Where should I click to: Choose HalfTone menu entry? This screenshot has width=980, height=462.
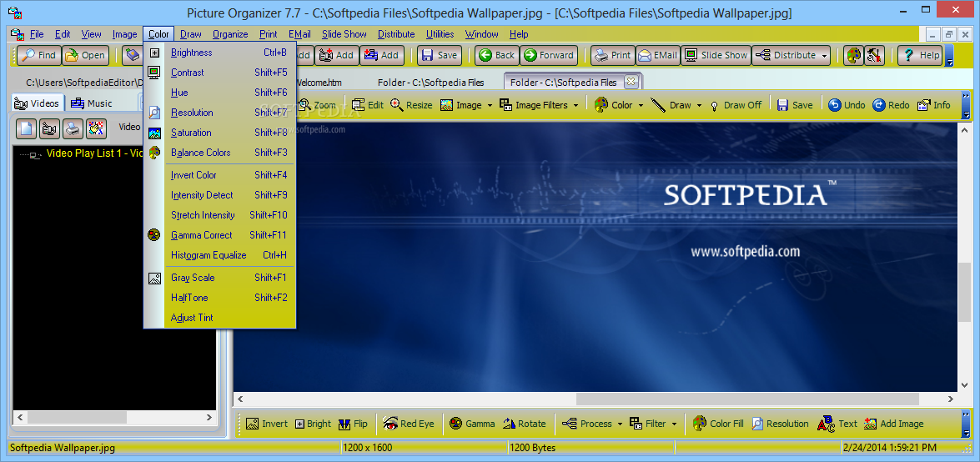tap(220, 298)
